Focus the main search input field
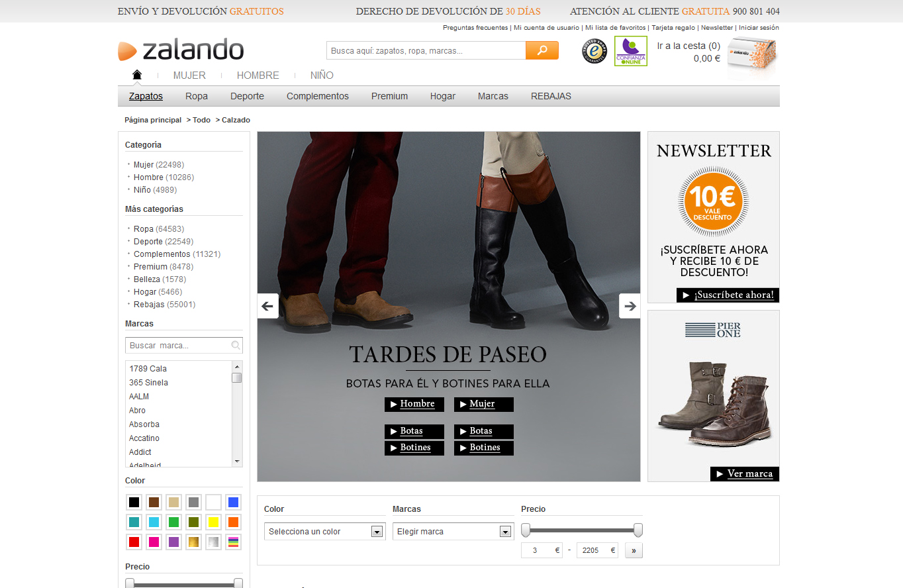 pos(426,50)
